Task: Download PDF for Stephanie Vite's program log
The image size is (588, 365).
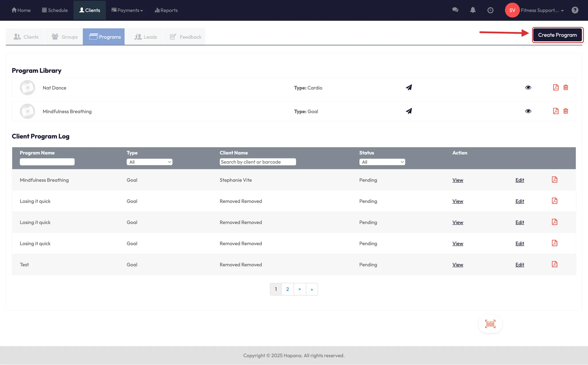Action: (554, 180)
